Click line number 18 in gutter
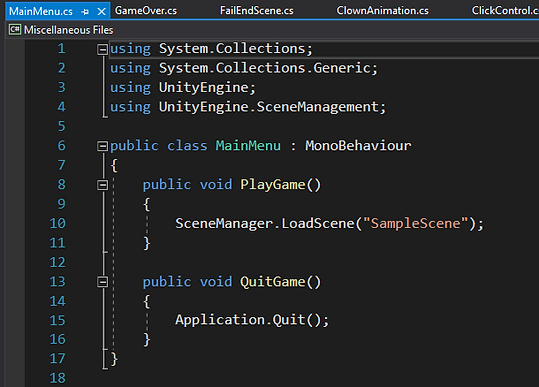539x387 pixels. tap(58, 378)
